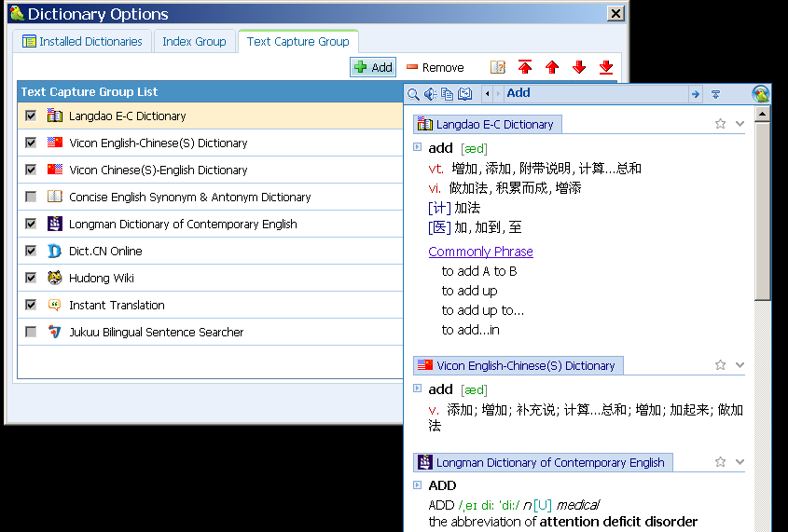Image resolution: width=788 pixels, height=532 pixels.
Task: Select the Hudong Wiki row text
Action: pos(102,278)
